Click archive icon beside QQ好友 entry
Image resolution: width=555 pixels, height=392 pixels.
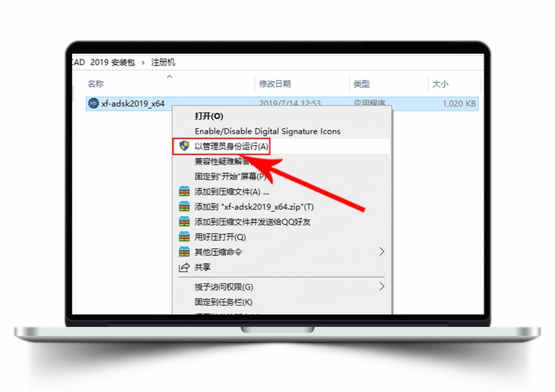coord(184,222)
